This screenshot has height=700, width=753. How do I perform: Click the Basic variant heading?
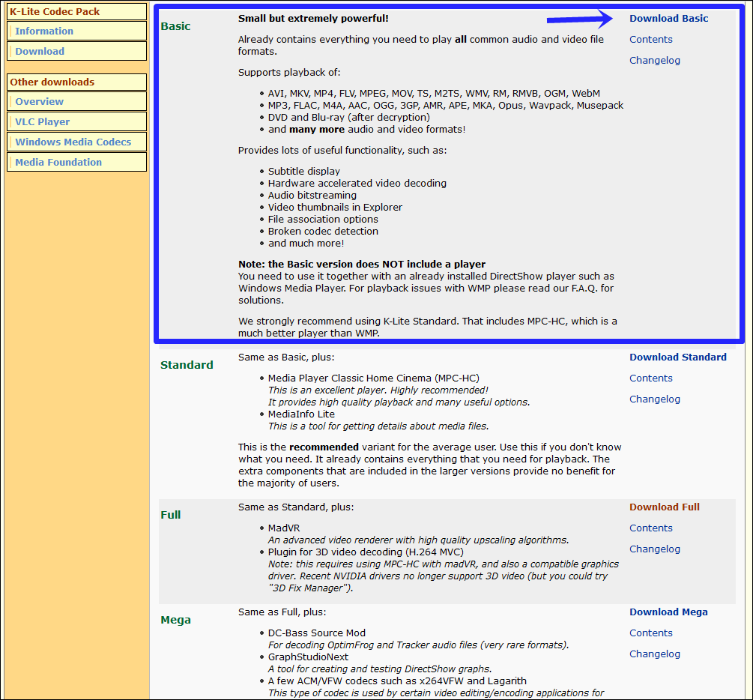[x=175, y=26]
